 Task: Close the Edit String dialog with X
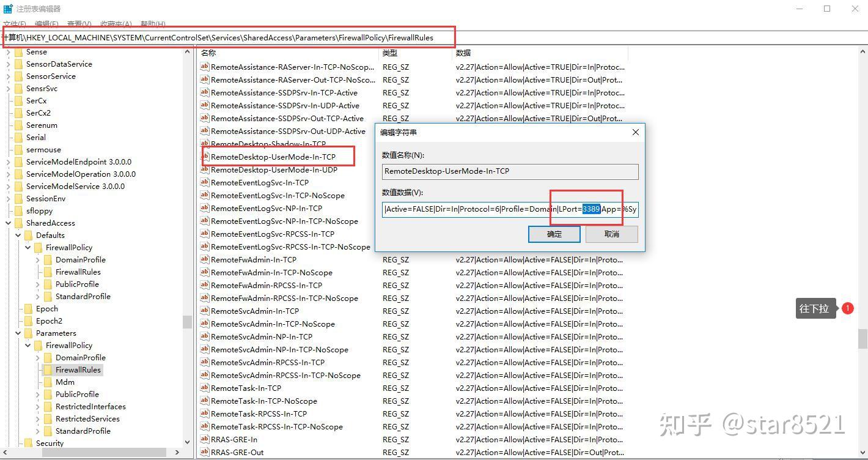pyautogui.click(x=635, y=132)
